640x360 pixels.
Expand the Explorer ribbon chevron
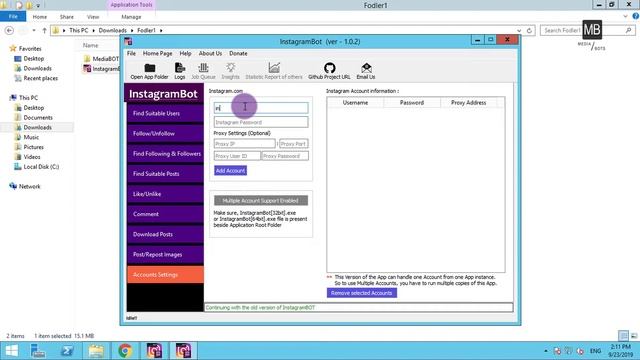[625, 16]
